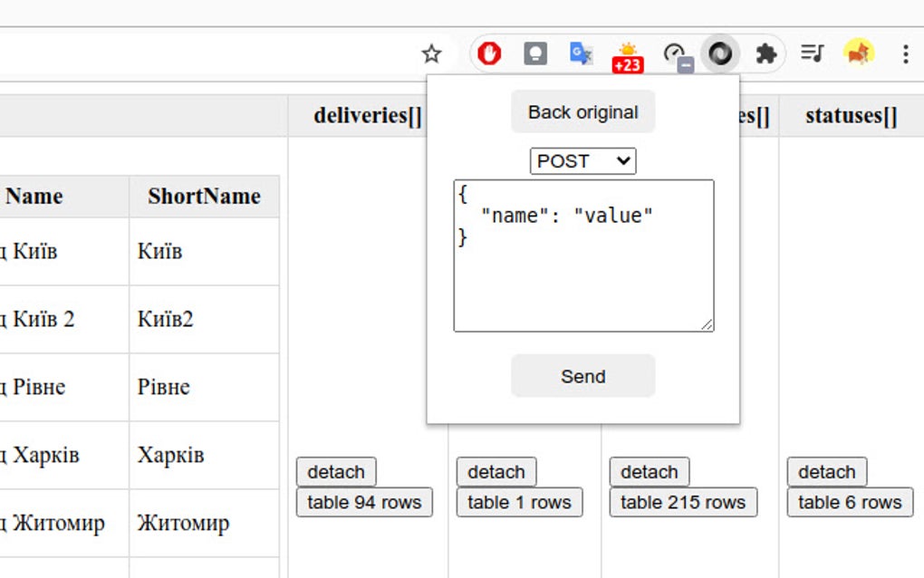The width and height of the screenshot is (924, 578).
Task: Bookmark this page with the star icon
Action: [x=431, y=54]
